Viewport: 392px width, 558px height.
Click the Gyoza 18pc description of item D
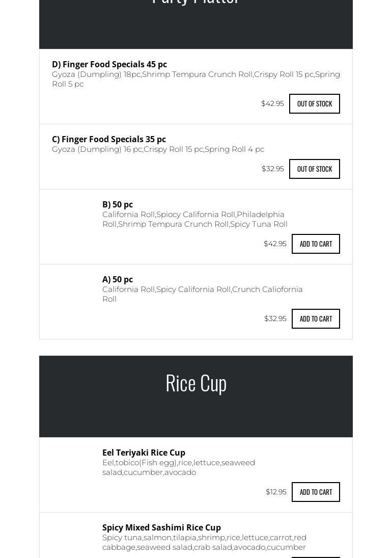(195, 79)
